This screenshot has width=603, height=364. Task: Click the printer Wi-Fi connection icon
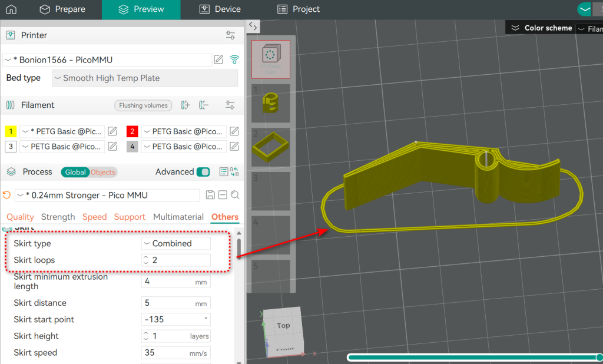(234, 59)
